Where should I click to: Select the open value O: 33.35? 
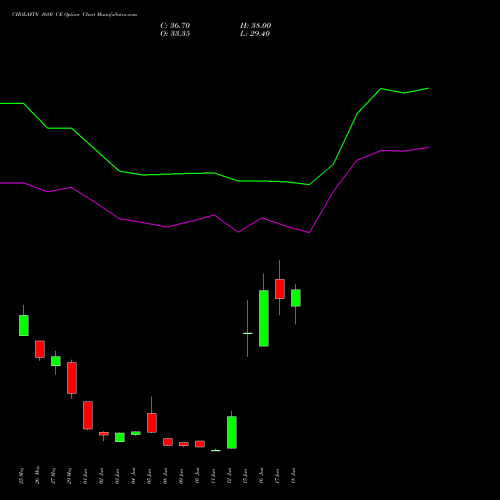175,34
